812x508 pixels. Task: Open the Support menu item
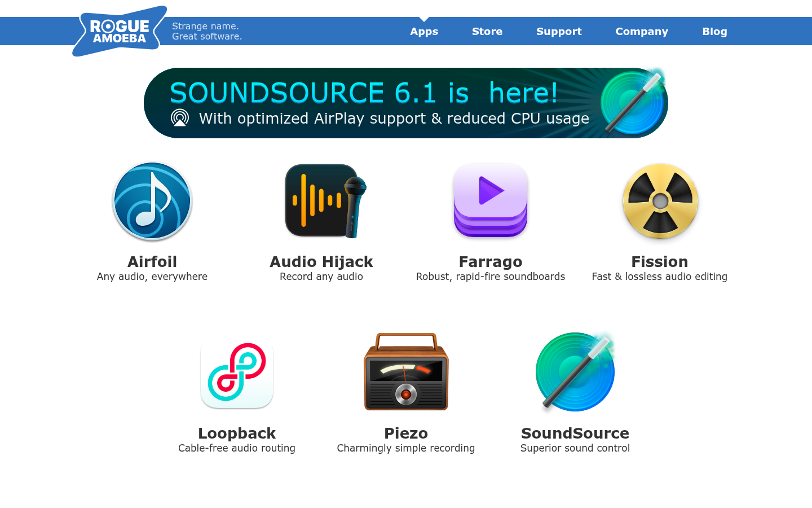(x=559, y=32)
